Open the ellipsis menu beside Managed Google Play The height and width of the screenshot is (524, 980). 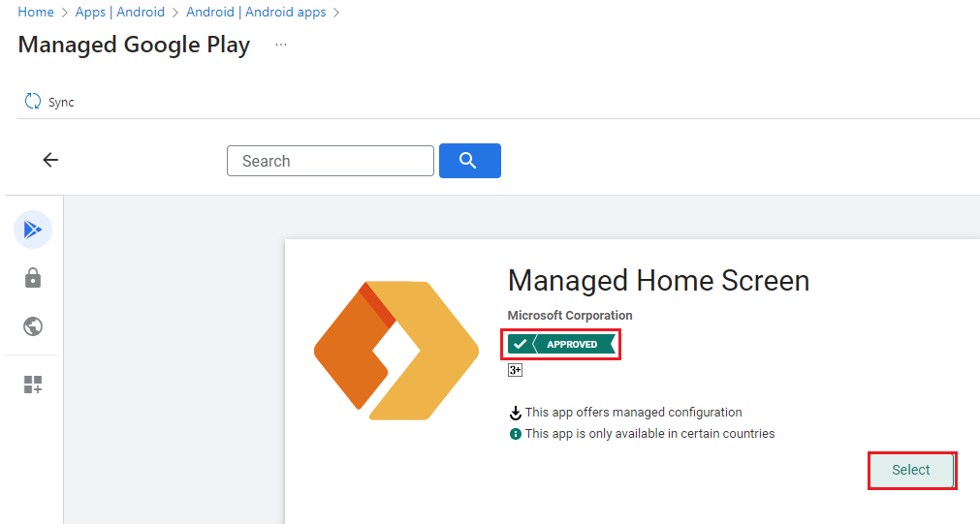[x=281, y=45]
